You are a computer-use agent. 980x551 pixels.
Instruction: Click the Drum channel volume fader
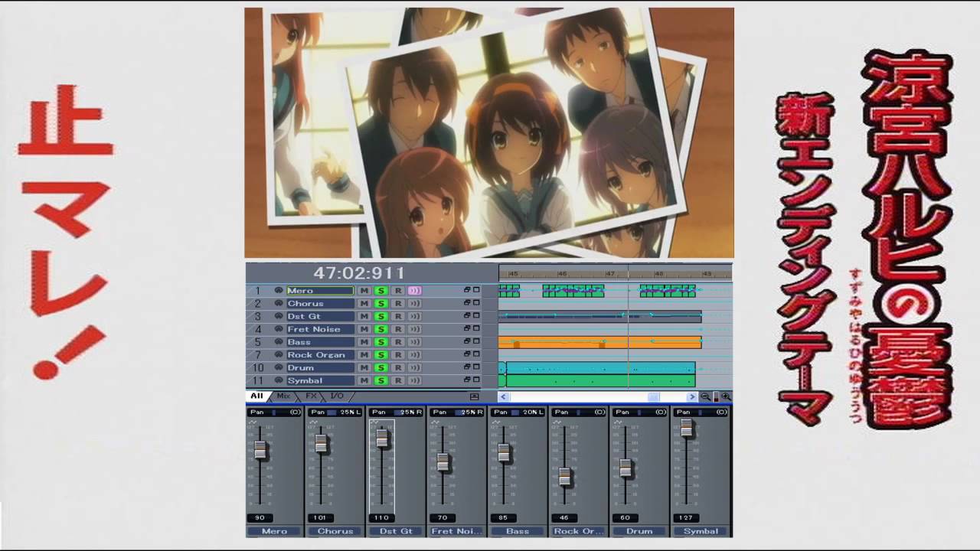[x=626, y=468]
